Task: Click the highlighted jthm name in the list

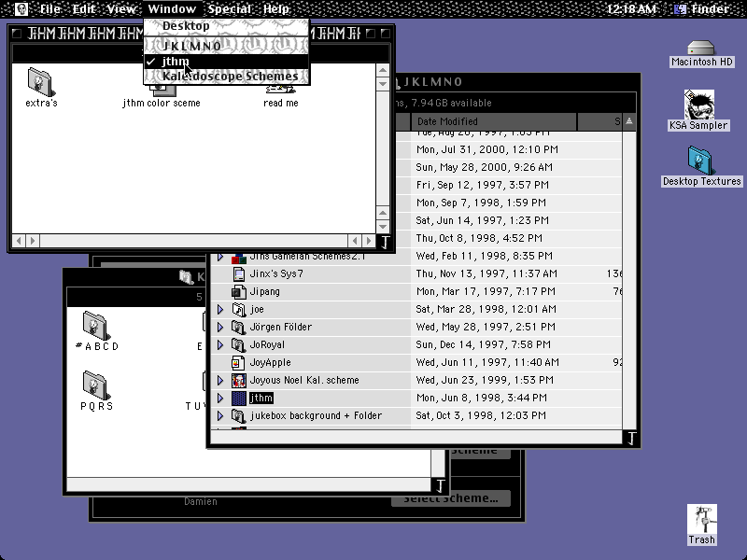Action: 261,399
